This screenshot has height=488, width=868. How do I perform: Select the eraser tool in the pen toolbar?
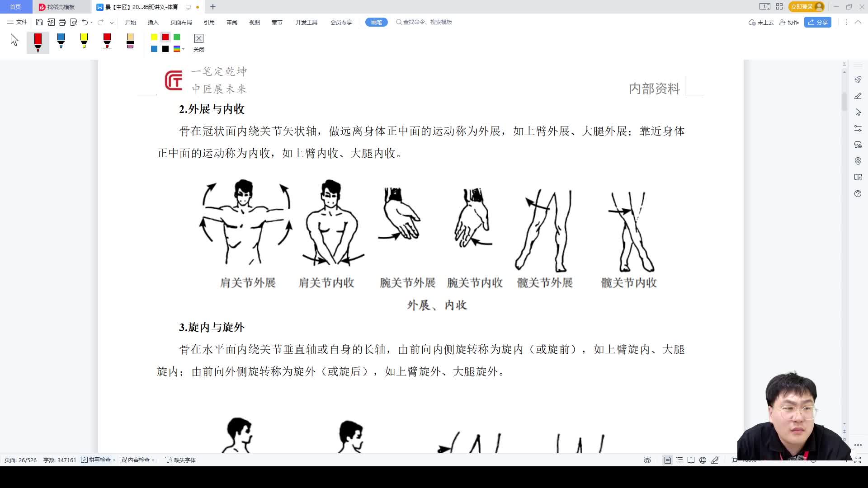point(130,42)
